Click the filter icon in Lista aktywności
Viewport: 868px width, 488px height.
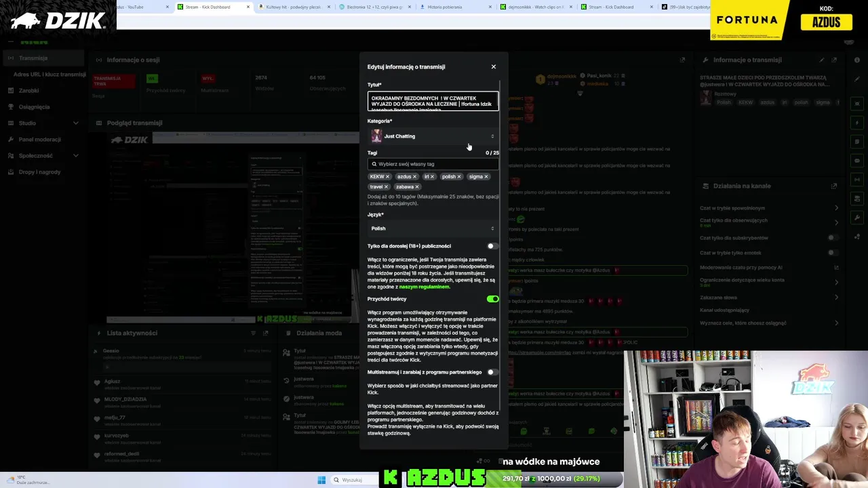pos(254,333)
